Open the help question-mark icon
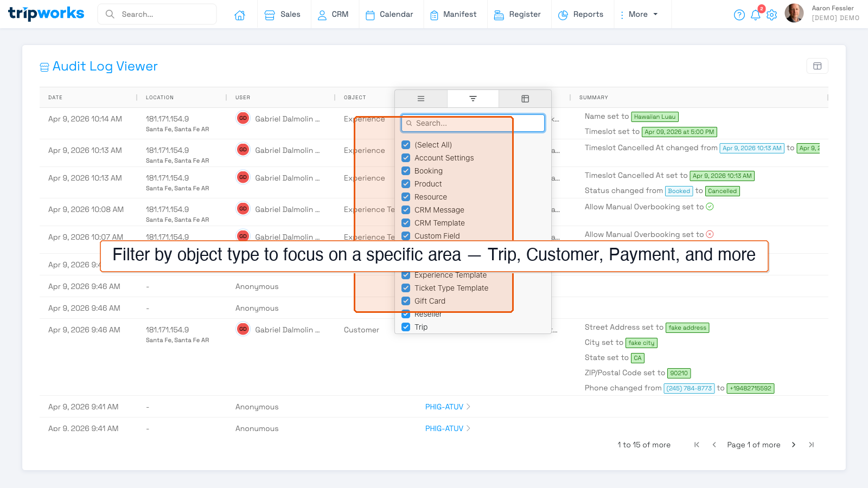868x488 pixels. (739, 15)
